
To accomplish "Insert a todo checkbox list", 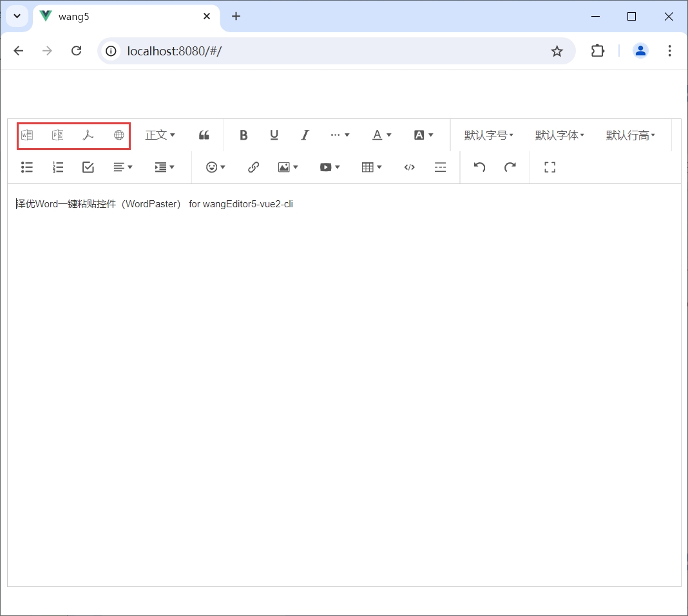I will pos(88,167).
